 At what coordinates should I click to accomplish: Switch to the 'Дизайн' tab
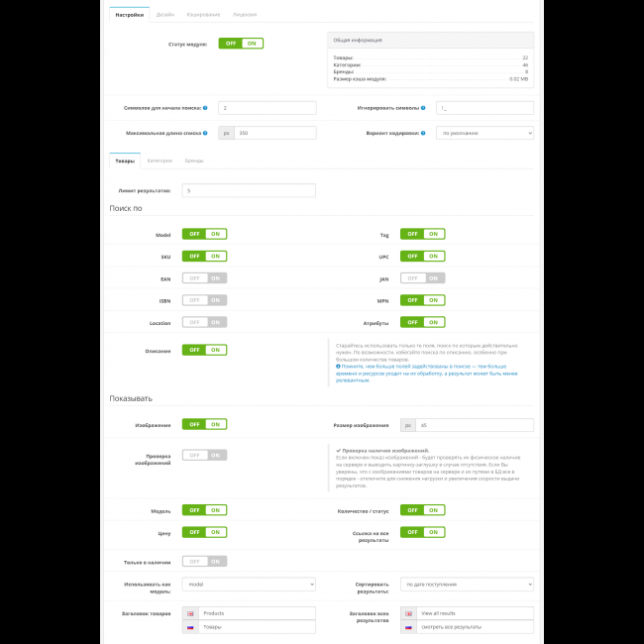tap(164, 15)
